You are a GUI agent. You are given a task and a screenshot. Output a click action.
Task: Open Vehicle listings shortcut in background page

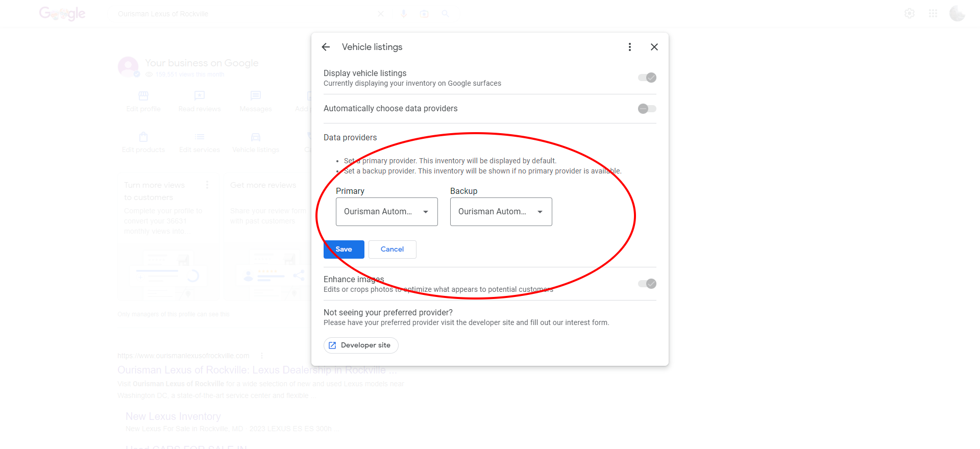256,143
